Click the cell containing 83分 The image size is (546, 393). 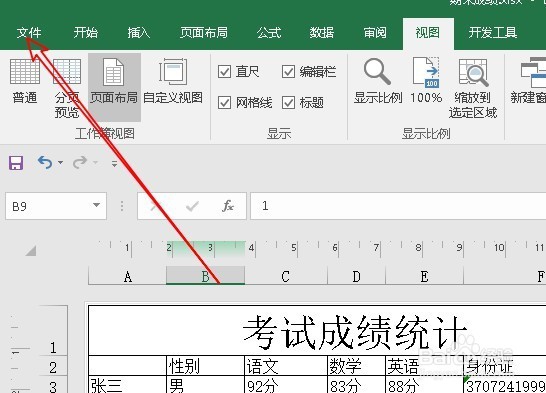point(356,385)
